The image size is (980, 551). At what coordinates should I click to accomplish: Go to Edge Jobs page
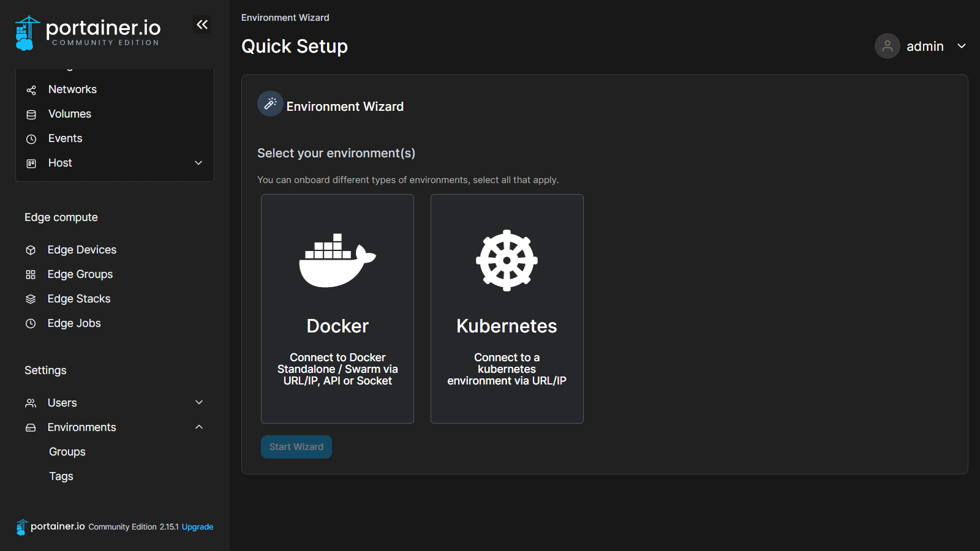pyautogui.click(x=73, y=323)
